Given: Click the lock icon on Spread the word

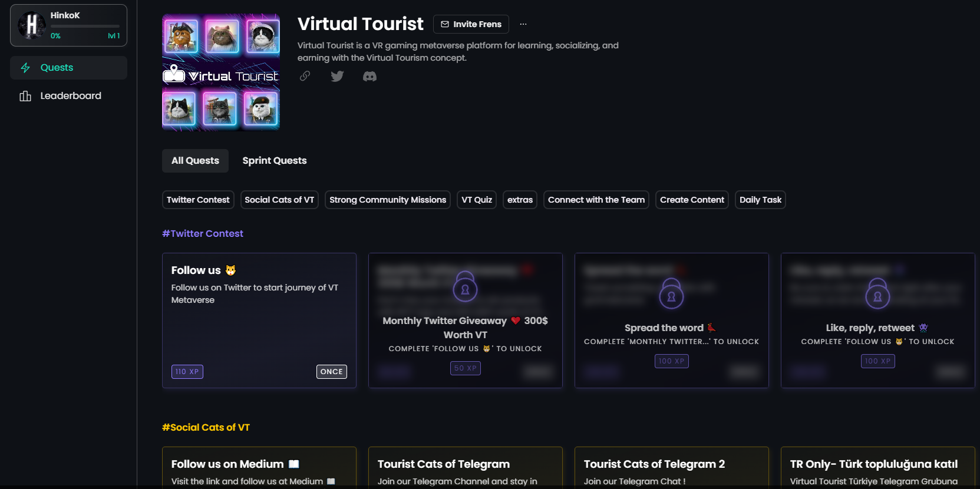Looking at the screenshot, I should (671, 293).
